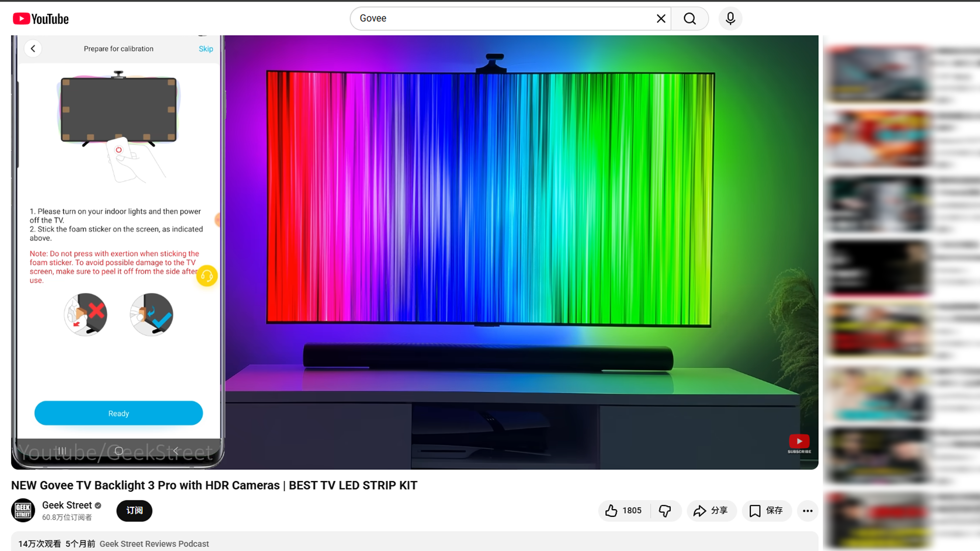Start voice search with microphone icon
This screenshot has width=980, height=551.
tap(730, 19)
